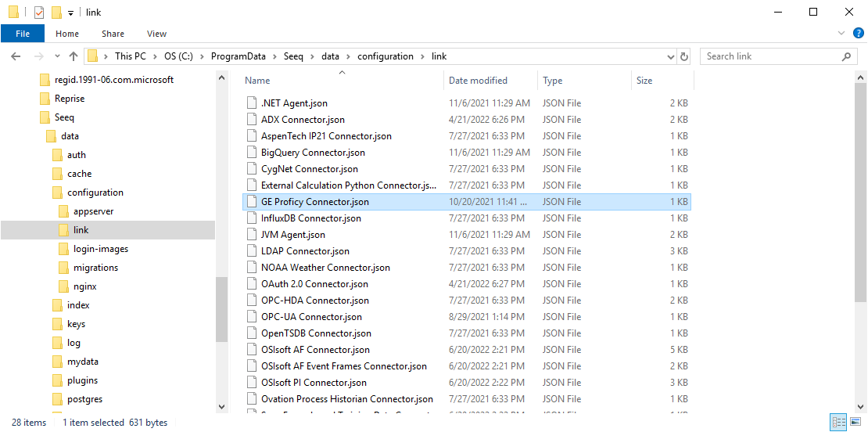Image resolution: width=868 pixels, height=432 pixels.
Task: Click ProgramData in the address path
Action: (238, 56)
